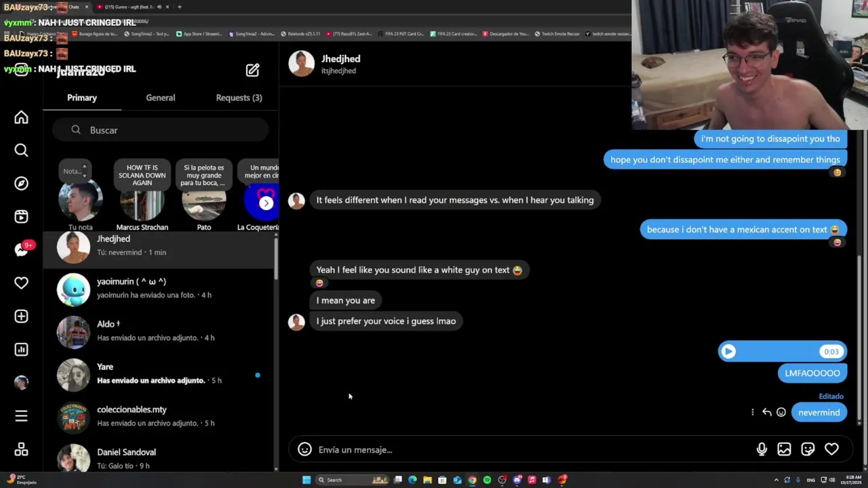
Task: Click the emoji reaction under the 'white guy' message
Action: (x=319, y=283)
